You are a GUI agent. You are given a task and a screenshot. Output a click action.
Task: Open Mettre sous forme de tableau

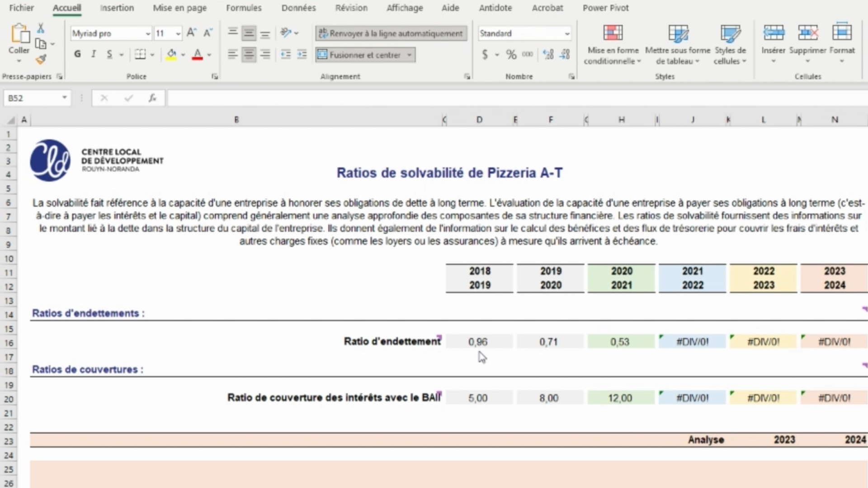click(678, 44)
